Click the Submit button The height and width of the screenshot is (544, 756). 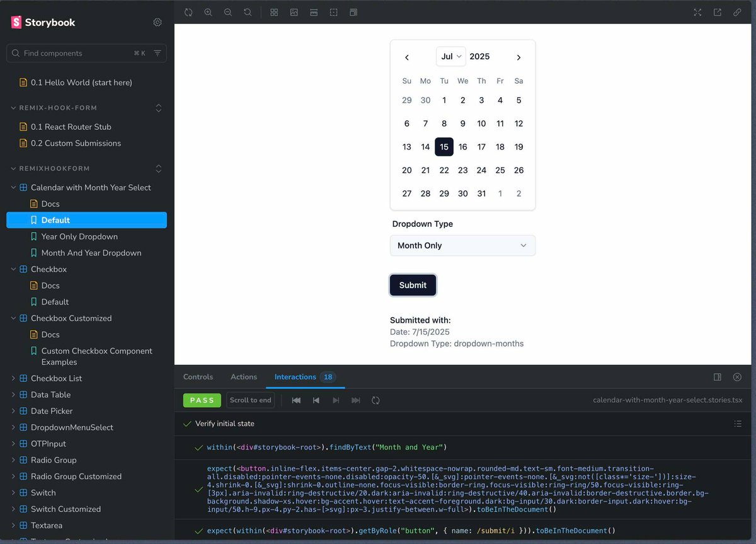(413, 285)
